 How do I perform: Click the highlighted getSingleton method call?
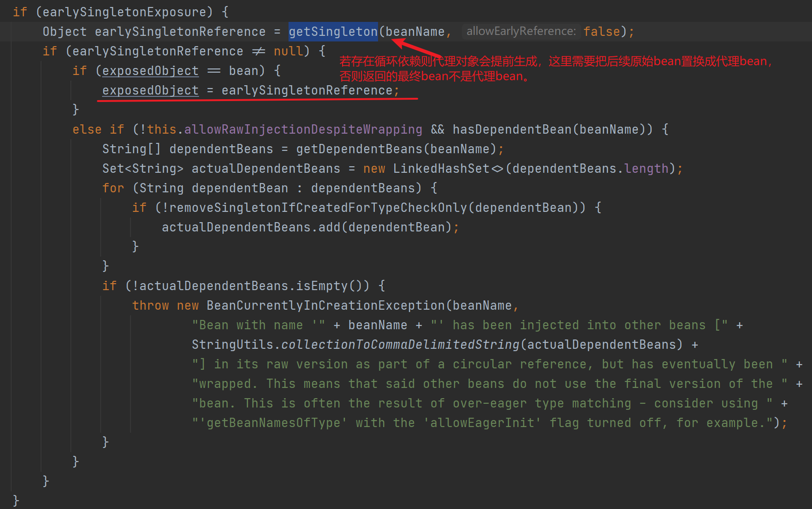point(333,32)
